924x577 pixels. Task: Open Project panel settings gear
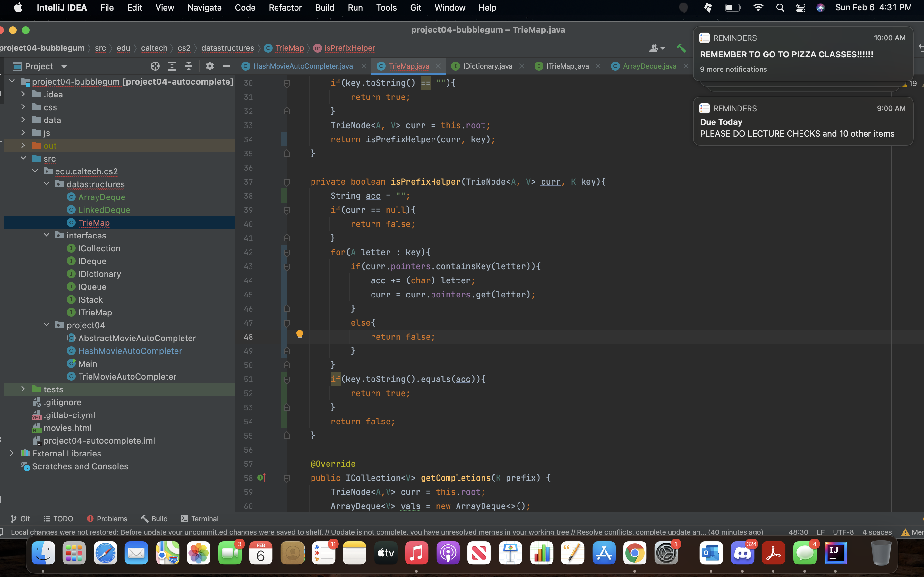210,66
